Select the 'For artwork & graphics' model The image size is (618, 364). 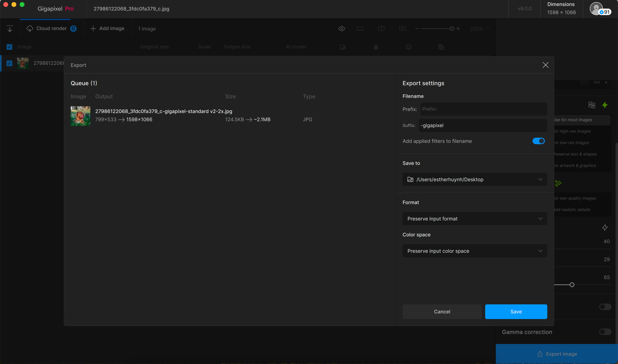pyautogui.click(x=582, y=166)
